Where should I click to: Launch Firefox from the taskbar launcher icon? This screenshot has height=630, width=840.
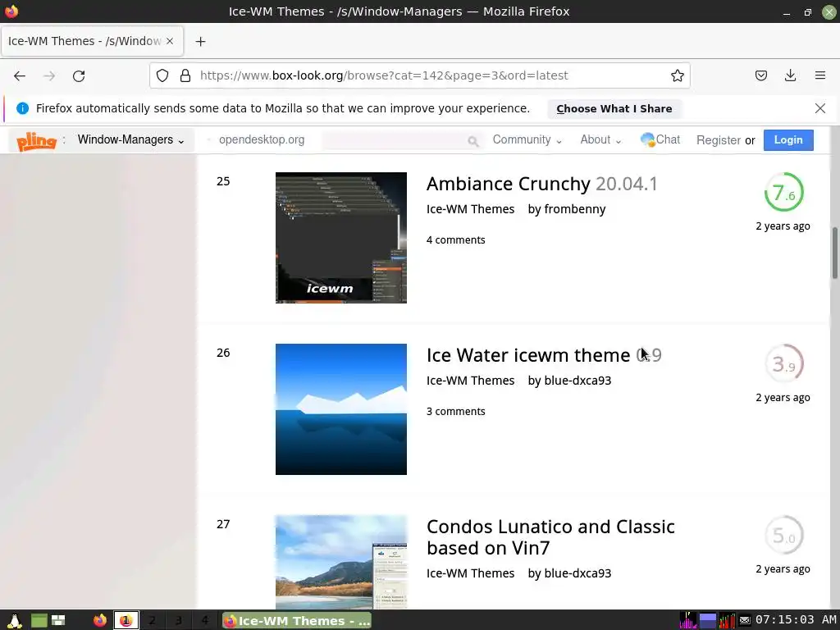(x=99, y=620)
